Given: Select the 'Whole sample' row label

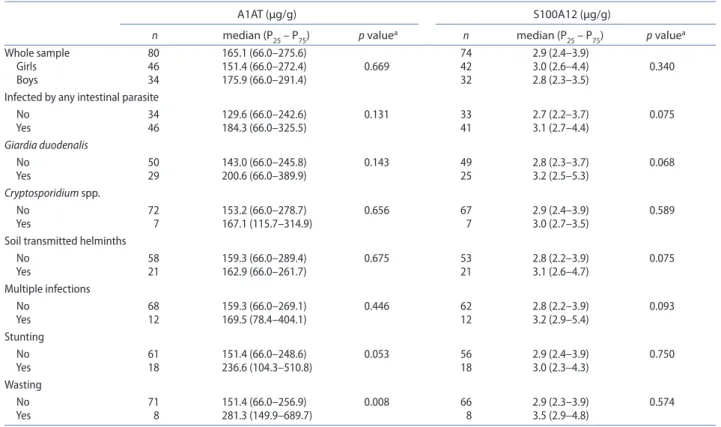Looking at the screenshot, I should click(37, 53).
